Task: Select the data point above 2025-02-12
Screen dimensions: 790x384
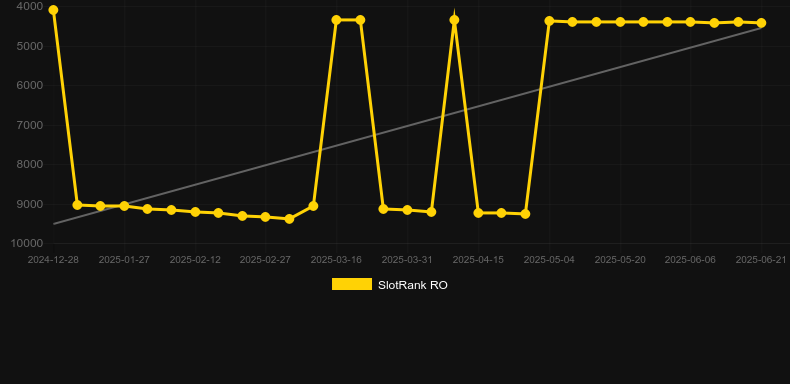Action: 195,212
